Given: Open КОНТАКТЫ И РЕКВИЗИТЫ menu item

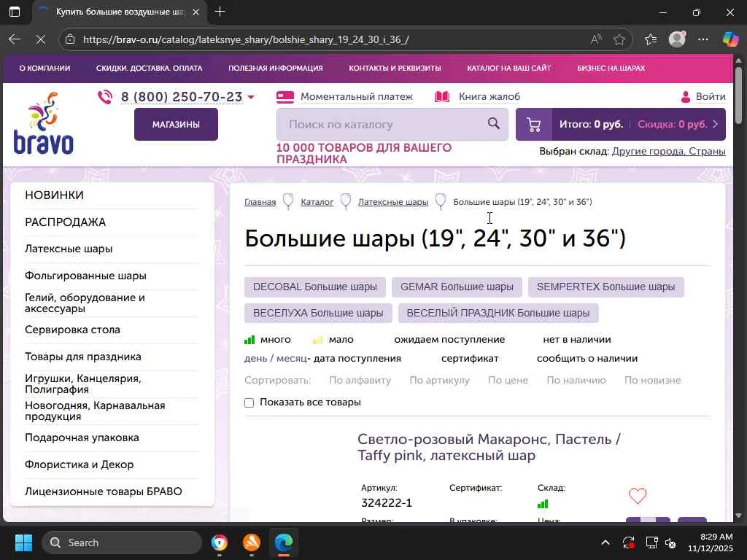Looking at the screenshot, I should click(395, 68).
